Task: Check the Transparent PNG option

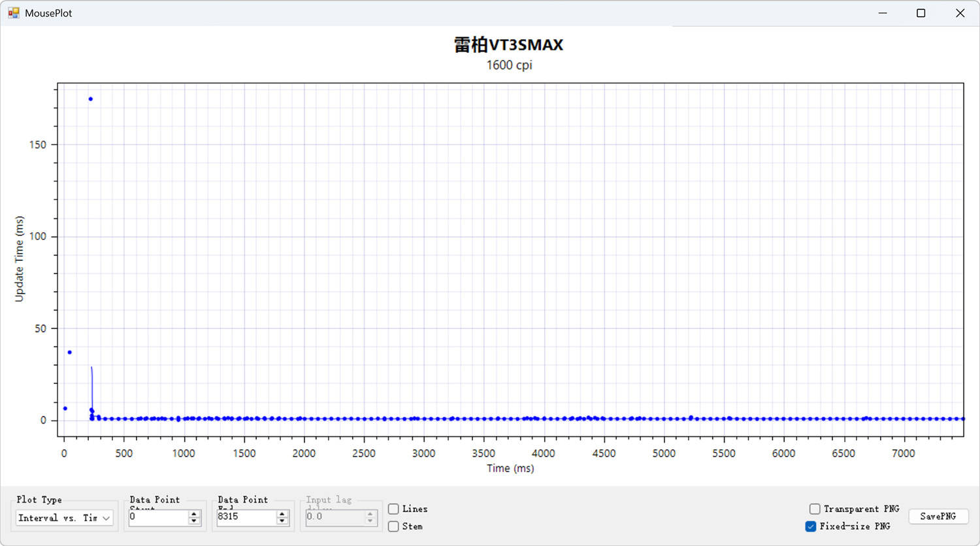Action: (815, 509)
